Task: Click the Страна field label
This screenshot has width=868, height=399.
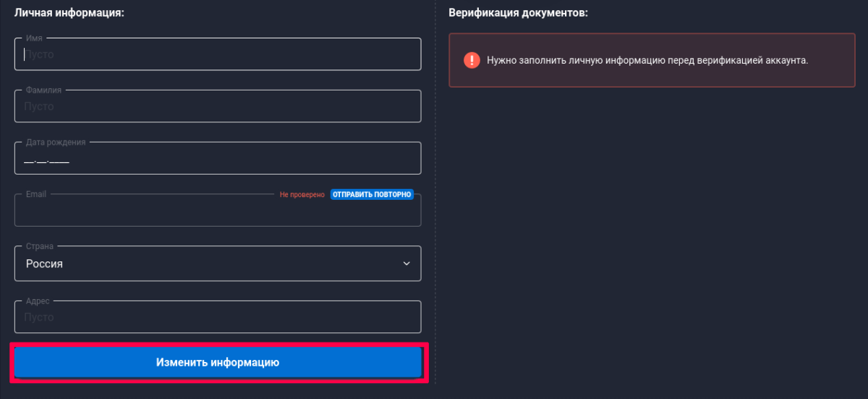Action: 40,247
